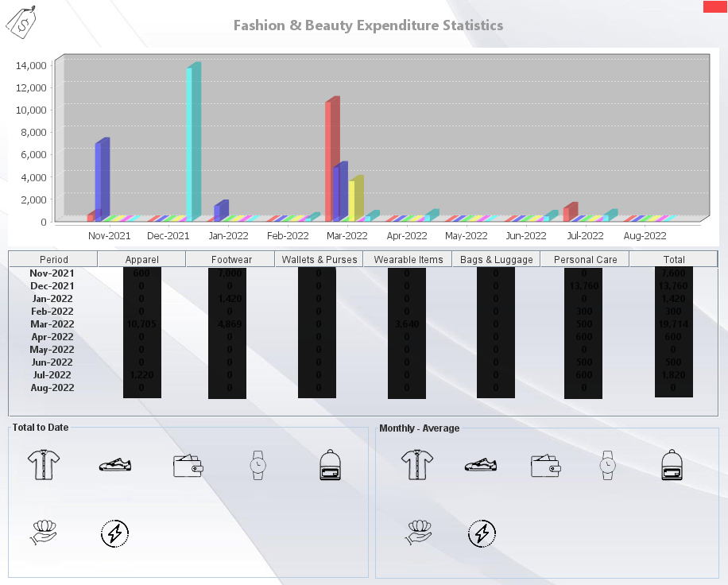The height and width of the screenshot is (585, 728).
Task: Click the 10,705 Apparel cell for Mar-2022
Action: [141, 324]
